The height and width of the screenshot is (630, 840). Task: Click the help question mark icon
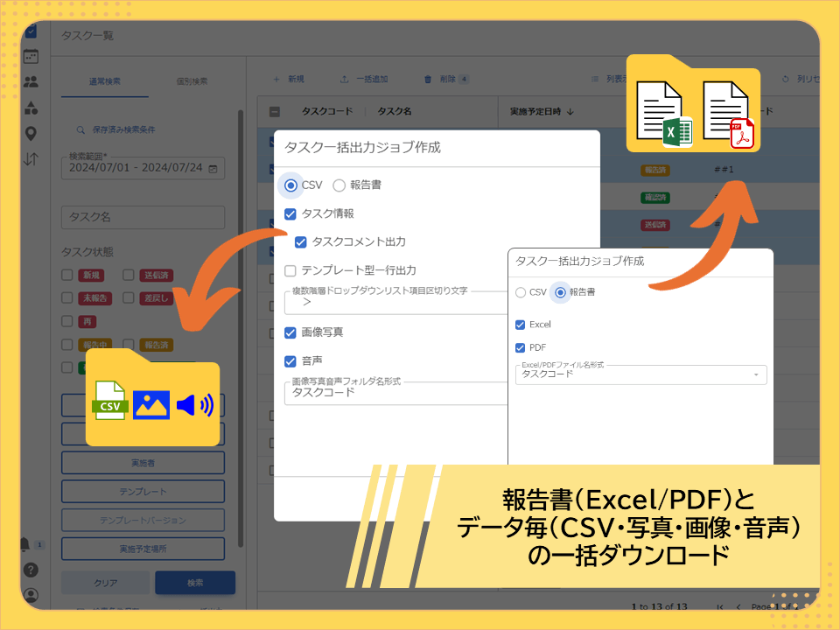31,570
